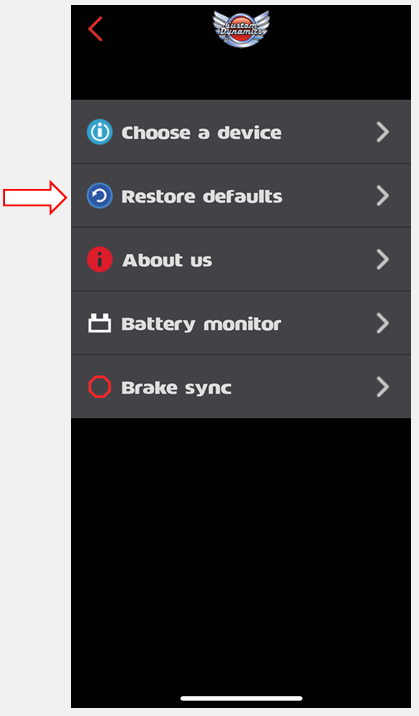Viewport: 419px width, 716px height.
Task: Tap the white home indicator bar
Action: [241, 698]
